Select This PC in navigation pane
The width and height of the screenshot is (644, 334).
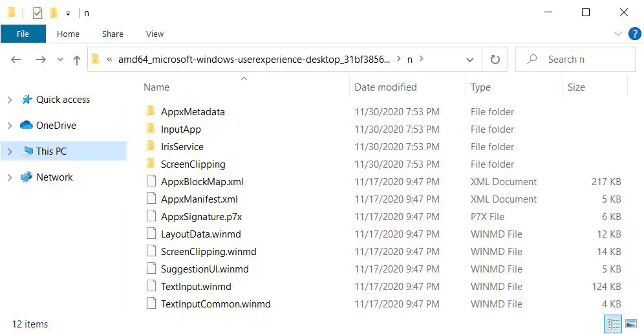click(x=51, y=151)
